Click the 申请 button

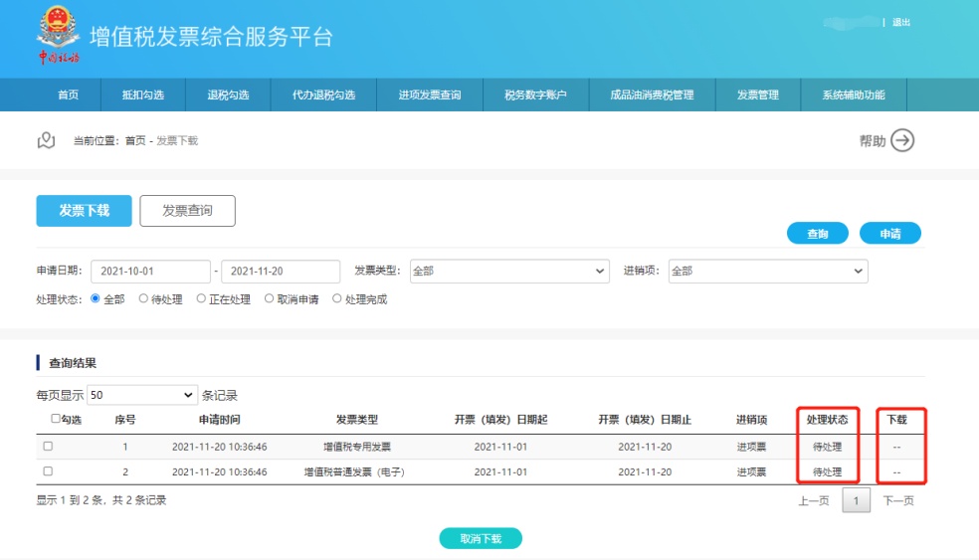pyautogui.click(x=889, y=234)
